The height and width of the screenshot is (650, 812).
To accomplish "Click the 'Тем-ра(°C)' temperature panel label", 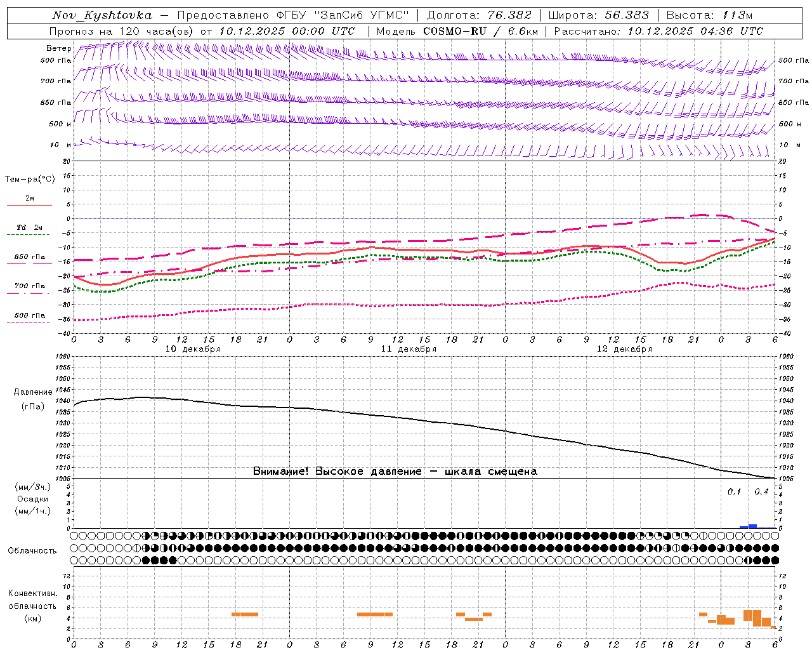I will 30,180.
